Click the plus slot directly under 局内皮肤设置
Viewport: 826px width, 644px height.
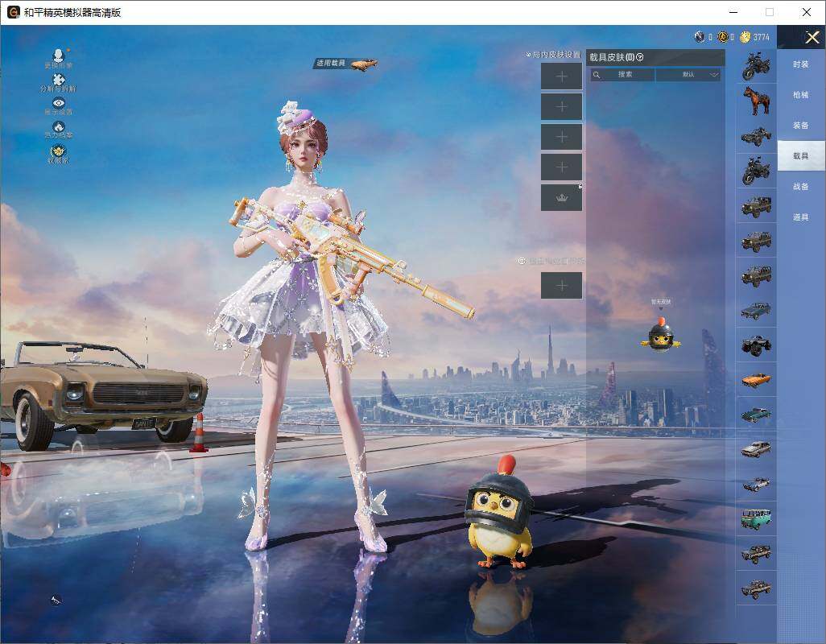[x=562, y=76]
